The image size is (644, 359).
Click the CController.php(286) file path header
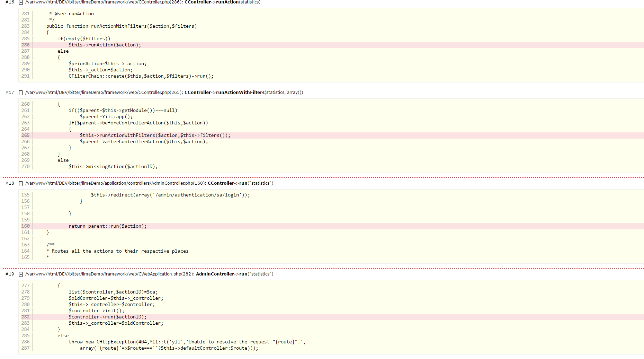[x=104, y=2]
